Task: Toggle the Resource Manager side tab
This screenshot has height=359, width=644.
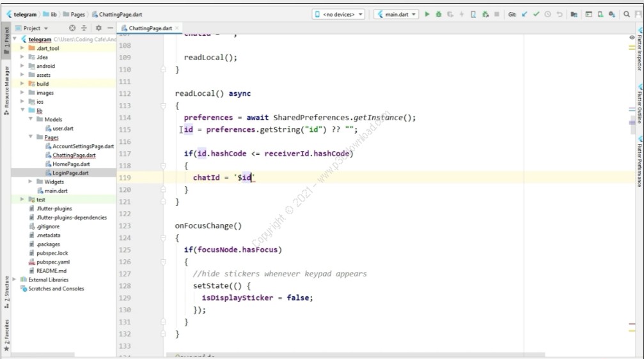Action: pyautogui.click(x=6, y=90)
